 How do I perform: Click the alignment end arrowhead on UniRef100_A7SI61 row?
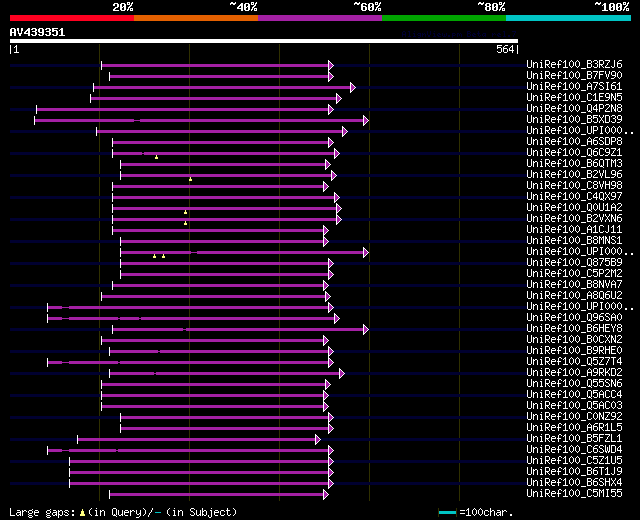(353, 87)
